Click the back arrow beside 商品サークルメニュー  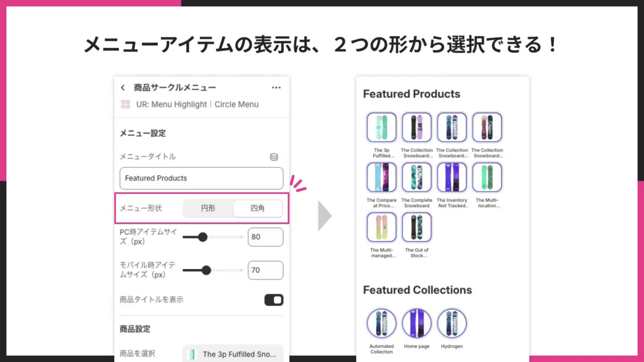122,87
